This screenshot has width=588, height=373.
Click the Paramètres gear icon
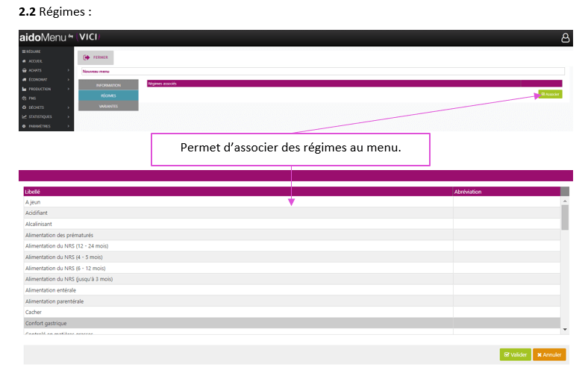(24, 126)
